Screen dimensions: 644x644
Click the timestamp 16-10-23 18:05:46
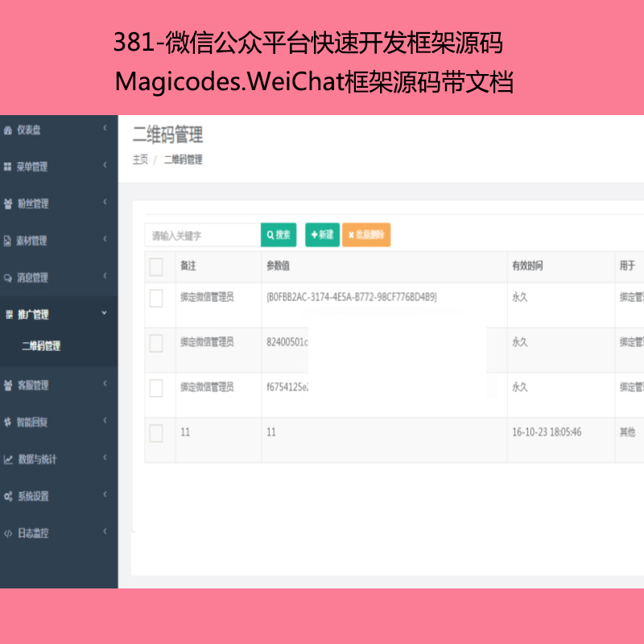(x=547, y=432)
